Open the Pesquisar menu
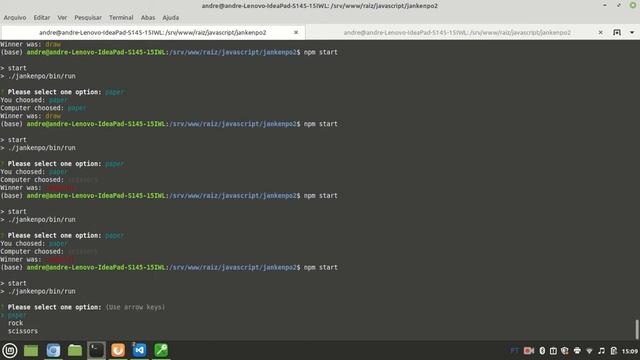This screenshot has width=640, height=360. (x=88, y=18)
